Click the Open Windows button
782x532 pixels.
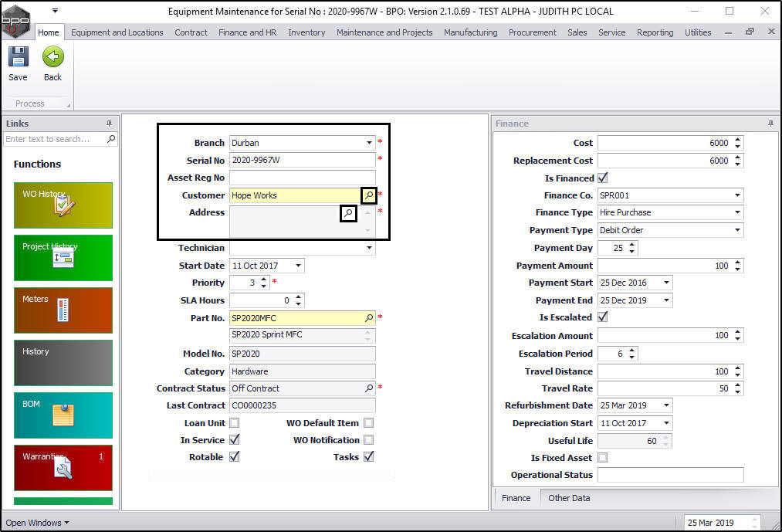tap(37, 523)
